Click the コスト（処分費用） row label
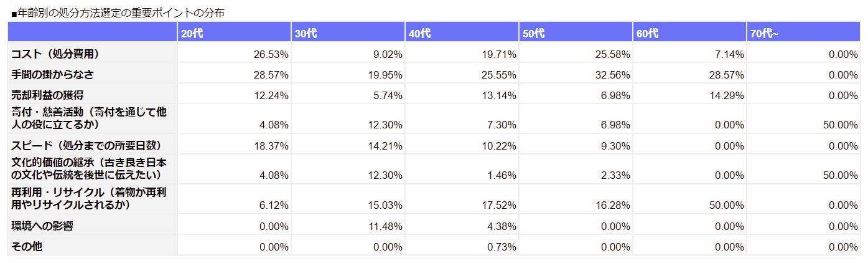868x263 pixels. tap(55, 54)
